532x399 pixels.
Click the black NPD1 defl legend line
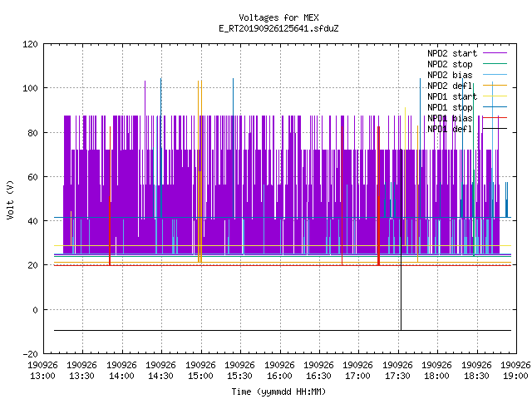pos(495,129)
